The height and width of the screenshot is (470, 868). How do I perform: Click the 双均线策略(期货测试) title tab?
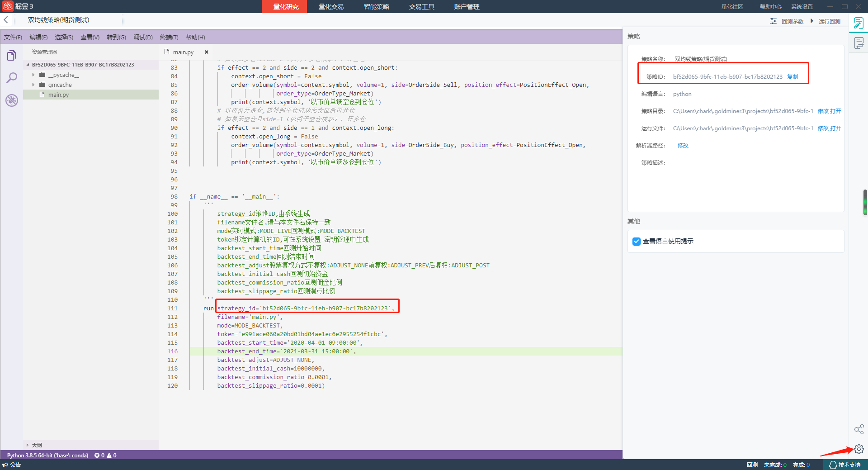tap(58, 20)
